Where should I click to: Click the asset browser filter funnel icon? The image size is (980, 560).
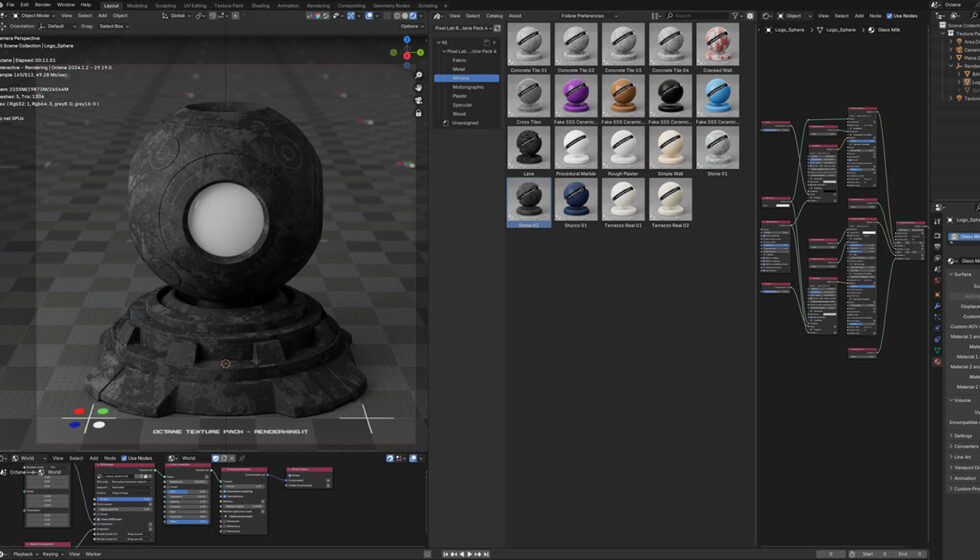[x=736, y=16]
